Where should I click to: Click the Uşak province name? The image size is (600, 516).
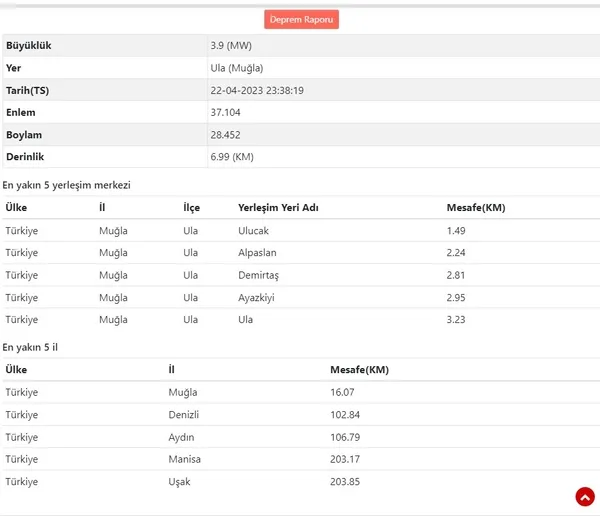click(x=179, y=482)
